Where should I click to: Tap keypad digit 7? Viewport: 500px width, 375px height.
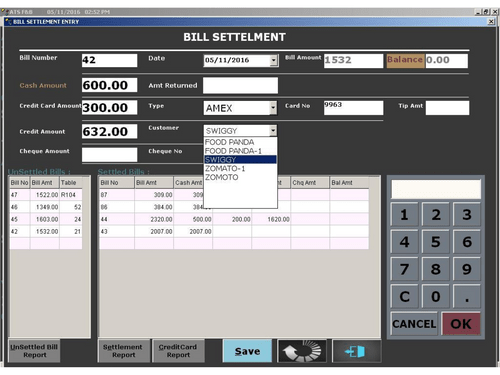coord(404,269)
